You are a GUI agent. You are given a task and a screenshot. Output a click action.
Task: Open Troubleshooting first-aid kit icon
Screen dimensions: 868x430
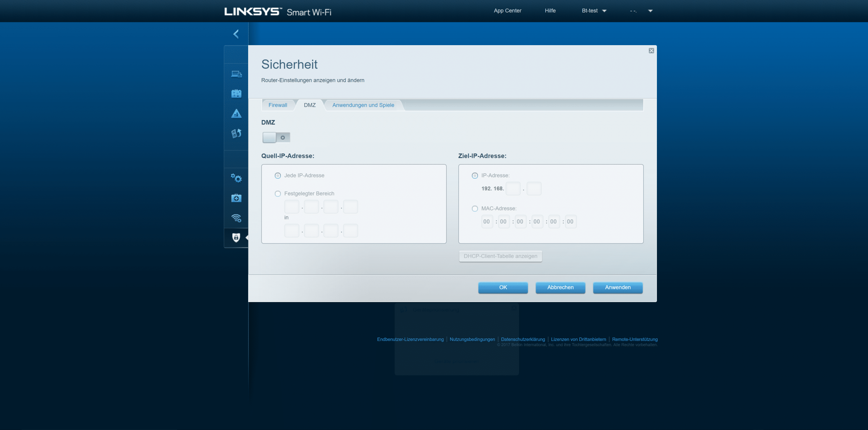[x=236, y=198]
